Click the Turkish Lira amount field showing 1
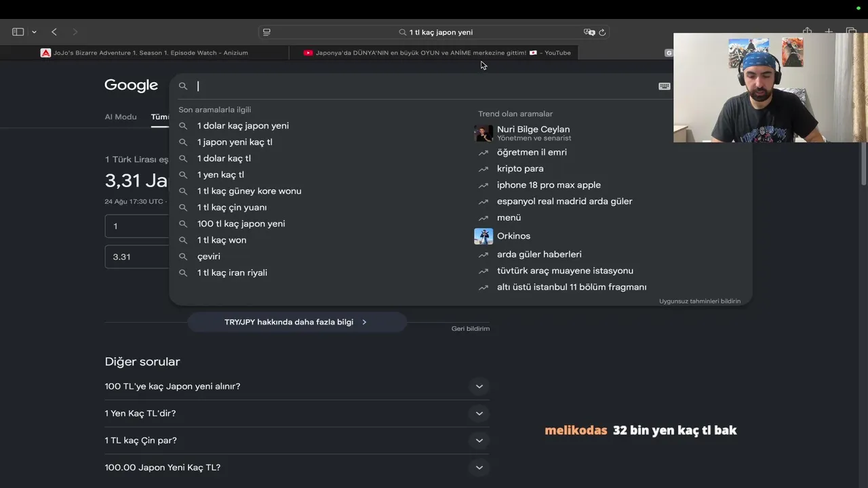The image size is (868, 488). [137, 226]
